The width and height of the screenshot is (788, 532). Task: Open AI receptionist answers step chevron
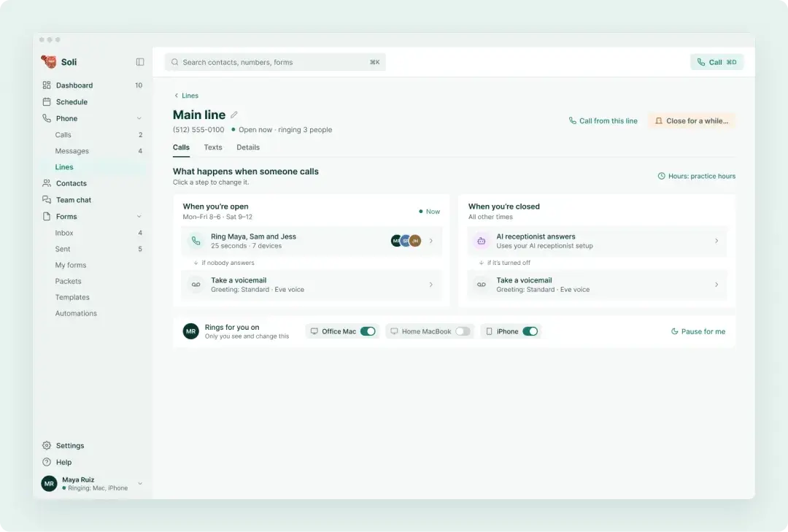tap(716, 241)
